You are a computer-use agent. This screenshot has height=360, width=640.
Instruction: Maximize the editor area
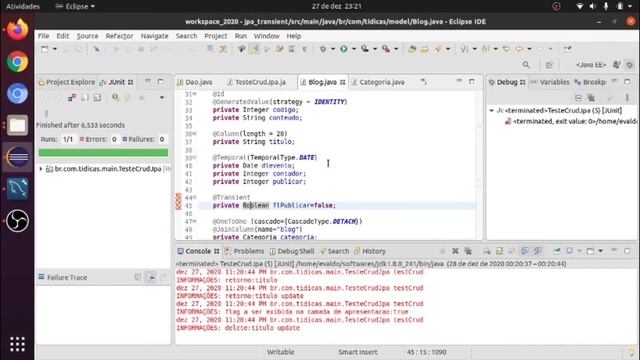click(472, 82)
